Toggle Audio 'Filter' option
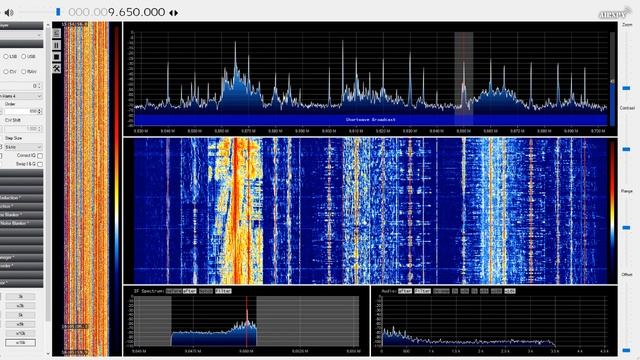This screenshot has height=360, width=640. [422, 291]
